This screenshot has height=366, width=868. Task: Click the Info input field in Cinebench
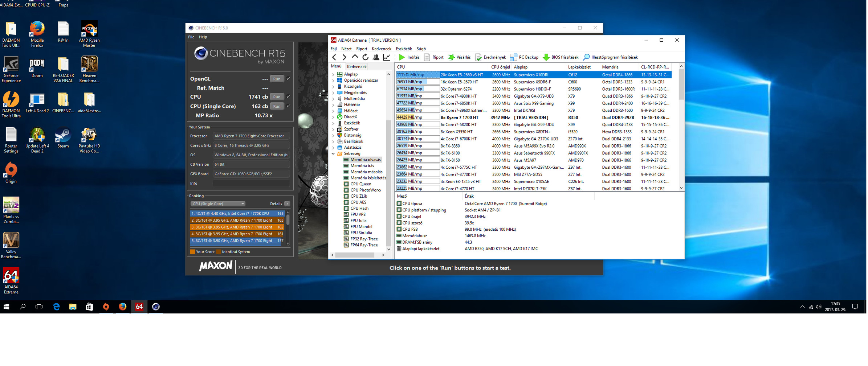pyautogui.click(x=251, y=184)
